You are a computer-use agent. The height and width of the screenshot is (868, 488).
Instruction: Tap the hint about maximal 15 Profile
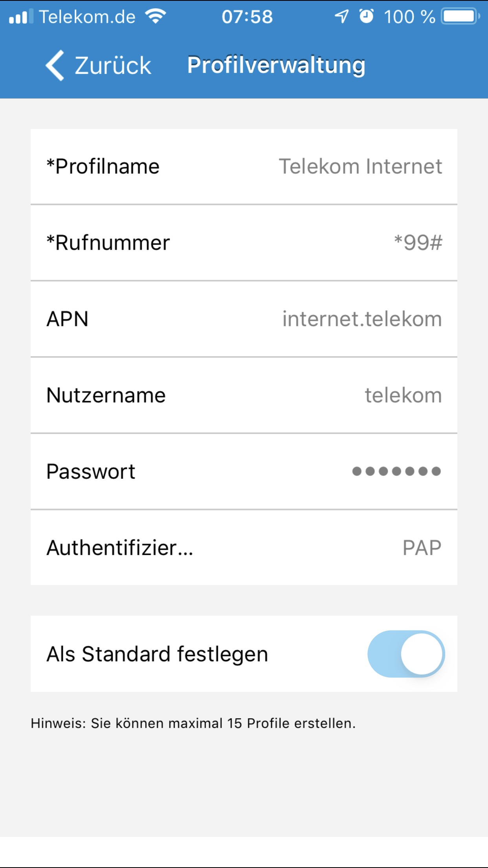[x=193, y=723]
